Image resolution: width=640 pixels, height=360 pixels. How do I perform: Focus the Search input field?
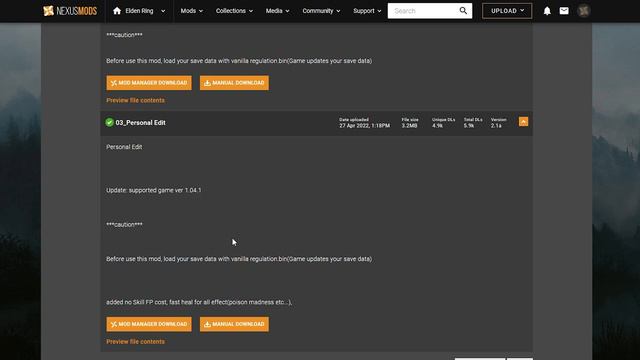(x=423, y=11)
